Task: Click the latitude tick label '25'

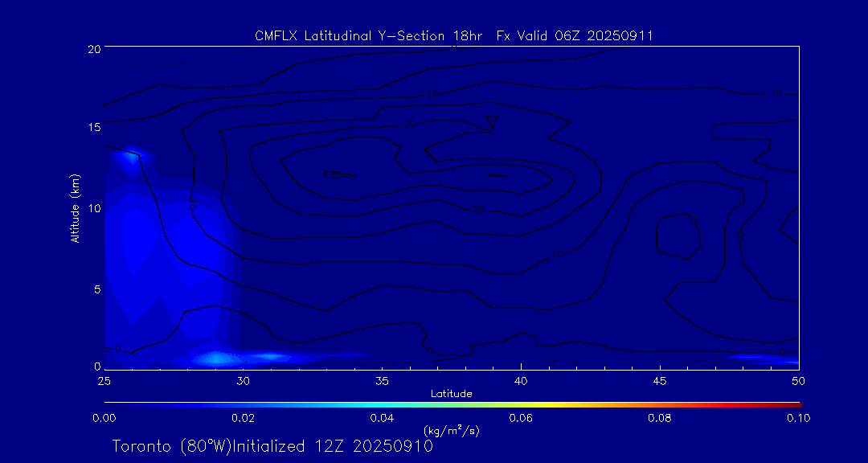Action: (x=104, y=381)
